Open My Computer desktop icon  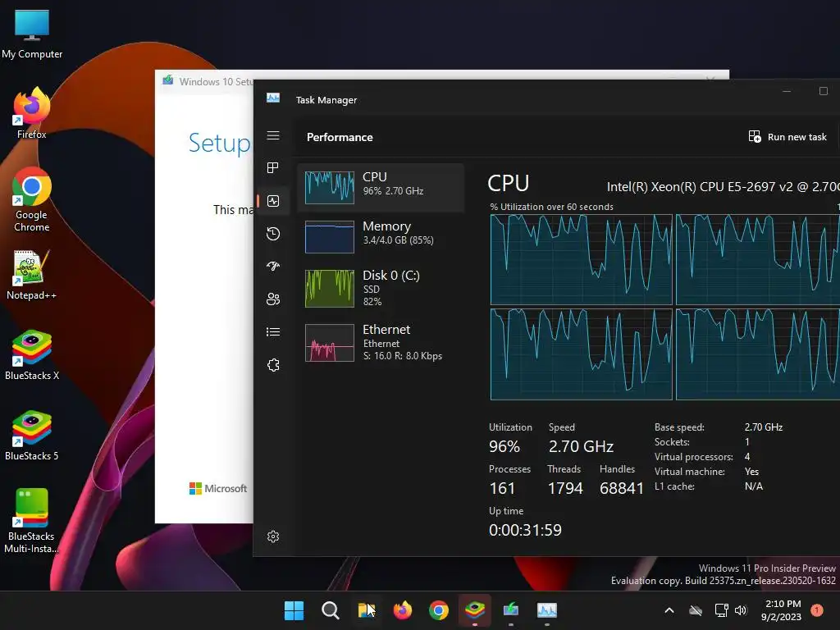tap(32, 34)
